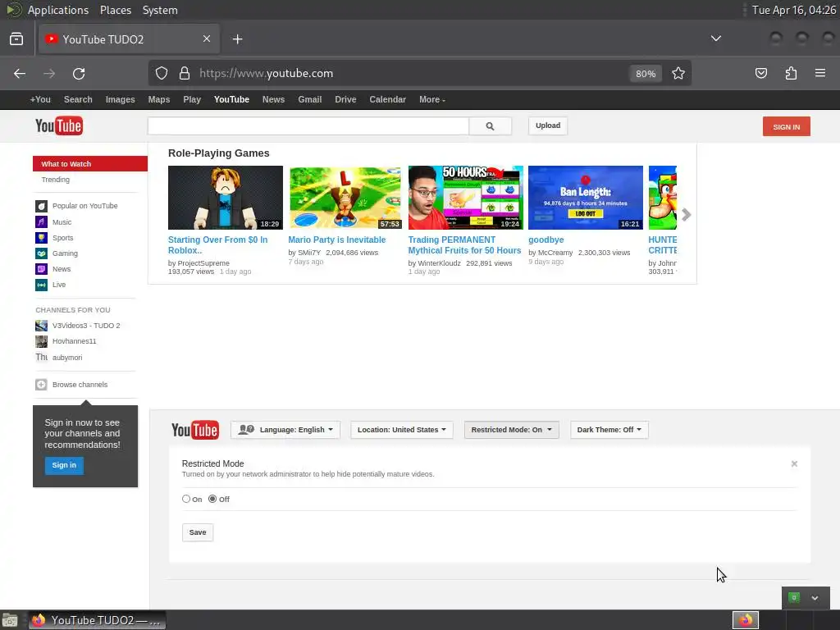The width and height of the screenshot is (840, 630).
Task: Save the Restricted Mode setting
Action: pyautogui.click(x=198, y=532)
